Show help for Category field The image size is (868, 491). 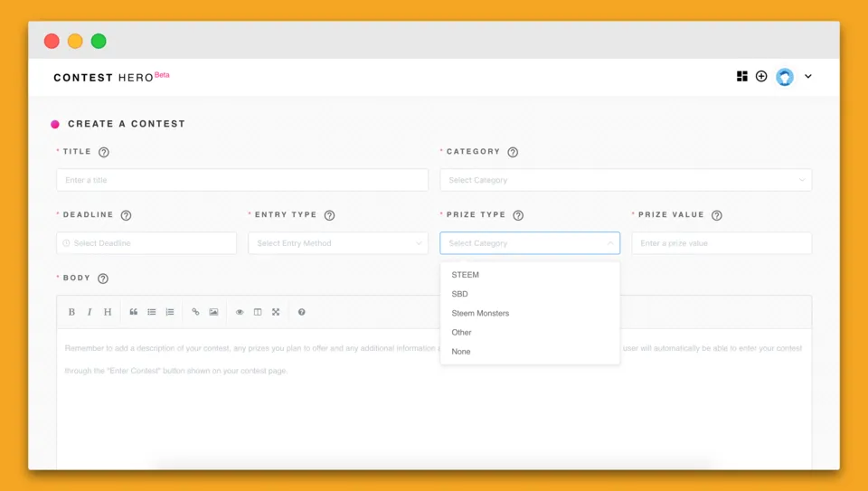513,152
